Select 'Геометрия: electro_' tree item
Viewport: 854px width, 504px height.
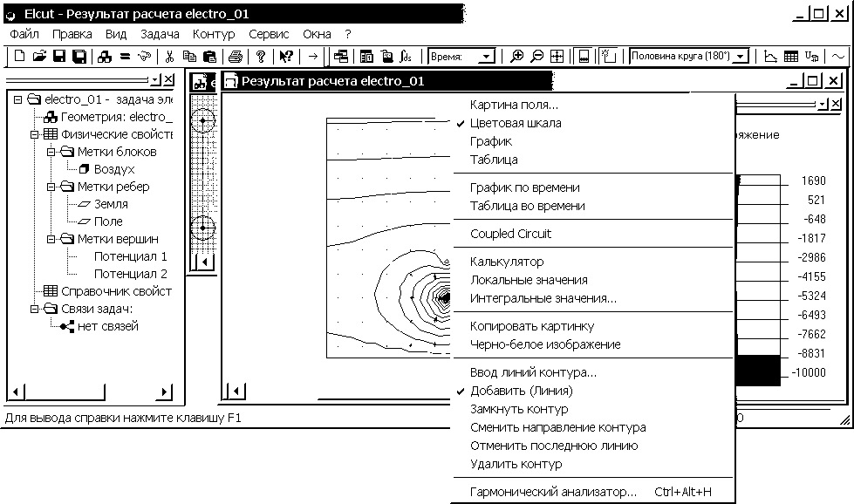tap(117, 117)
